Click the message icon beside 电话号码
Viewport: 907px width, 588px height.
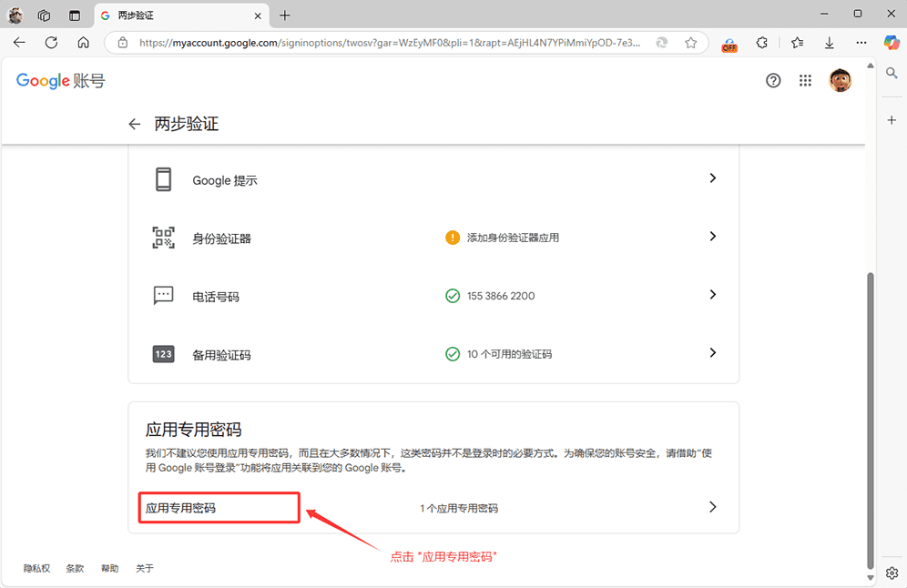coord(163,296)
